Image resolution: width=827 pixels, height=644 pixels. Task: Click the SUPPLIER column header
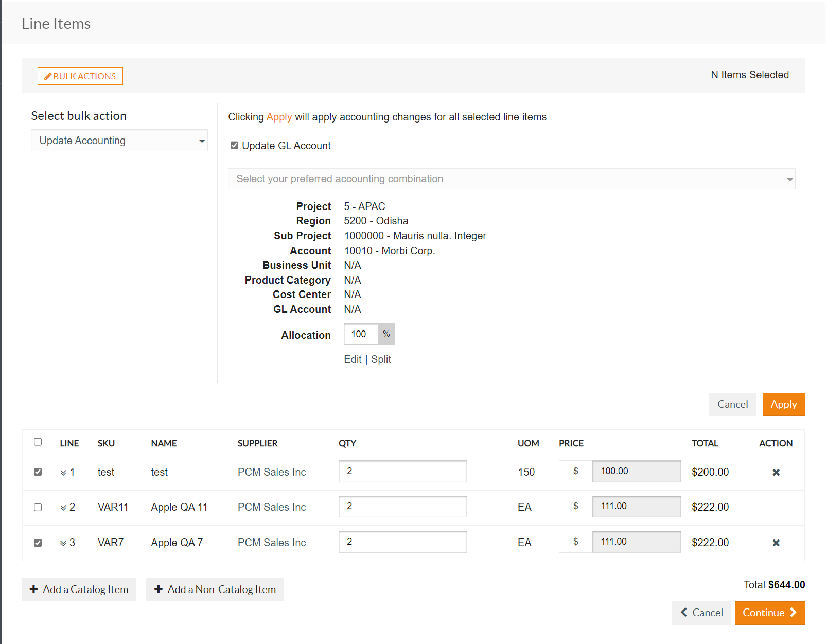pos(257,443)
